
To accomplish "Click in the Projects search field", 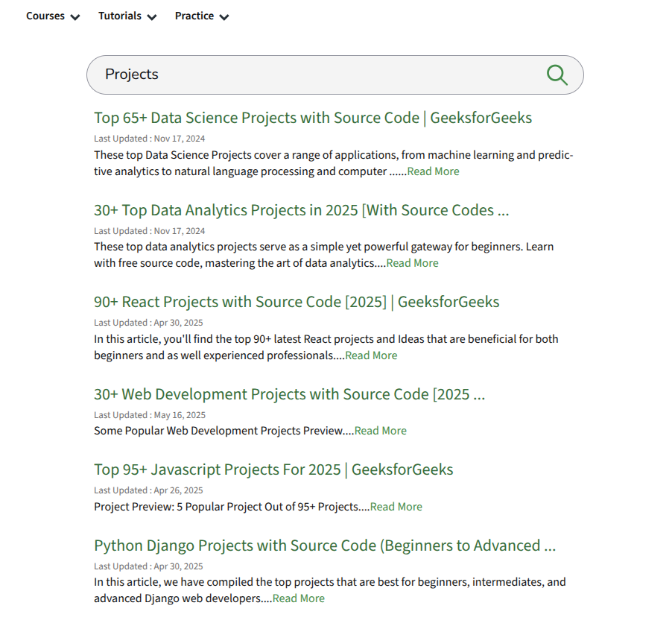I will [313, 75].
